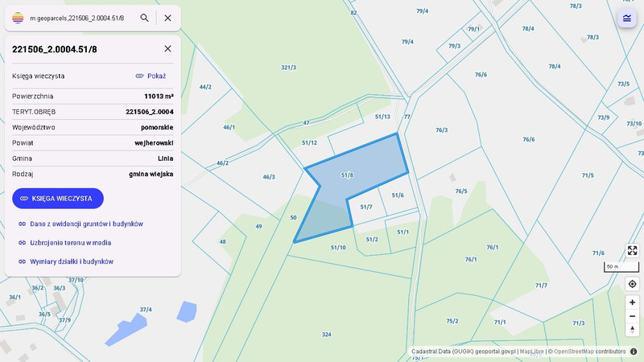Select parcel 324 on the map

(327, 335)
